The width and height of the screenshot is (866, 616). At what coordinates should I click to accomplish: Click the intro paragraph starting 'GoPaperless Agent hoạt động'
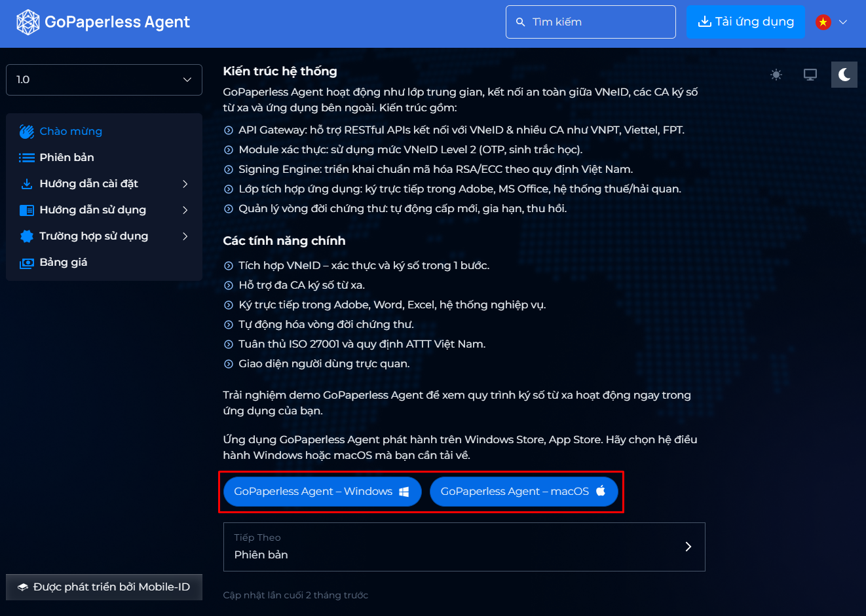[x=461, y=100]
